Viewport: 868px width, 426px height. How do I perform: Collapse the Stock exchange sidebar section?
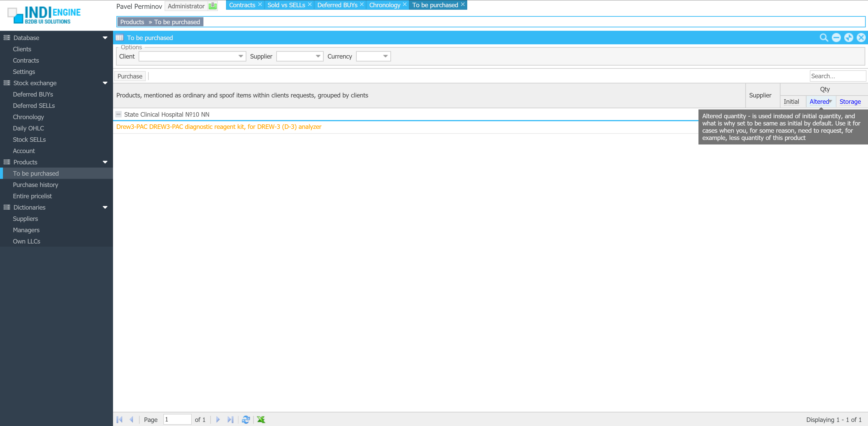point(105,83)
